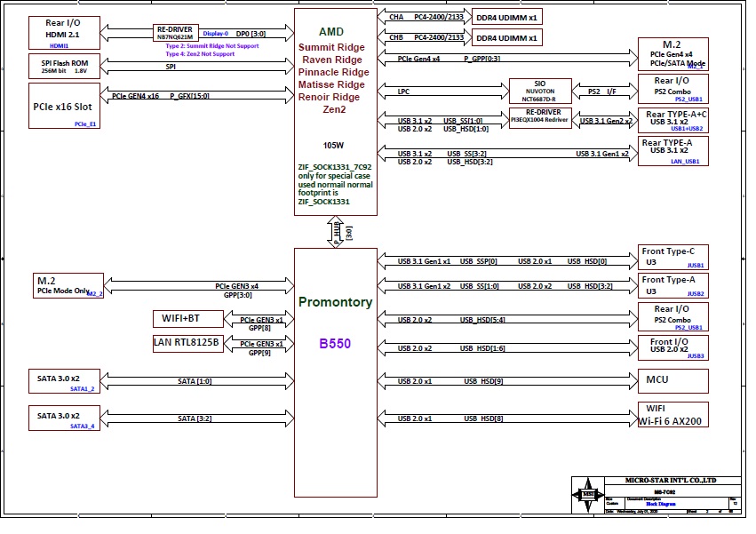Click the P_GPP[0:3] signal label

[482, 59]
